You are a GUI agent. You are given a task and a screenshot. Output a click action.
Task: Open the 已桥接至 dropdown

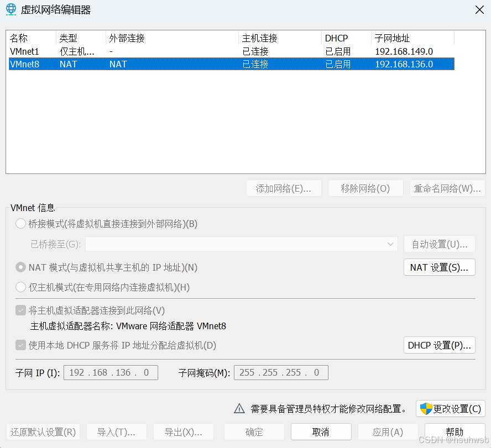pos(242,244)
